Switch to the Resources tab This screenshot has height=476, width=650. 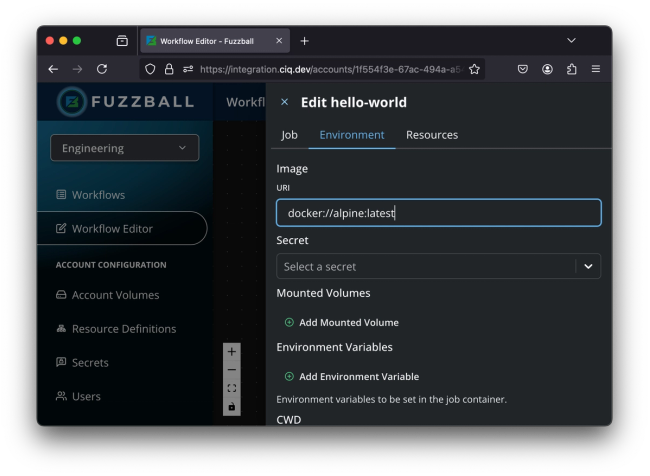pos(432,135)
